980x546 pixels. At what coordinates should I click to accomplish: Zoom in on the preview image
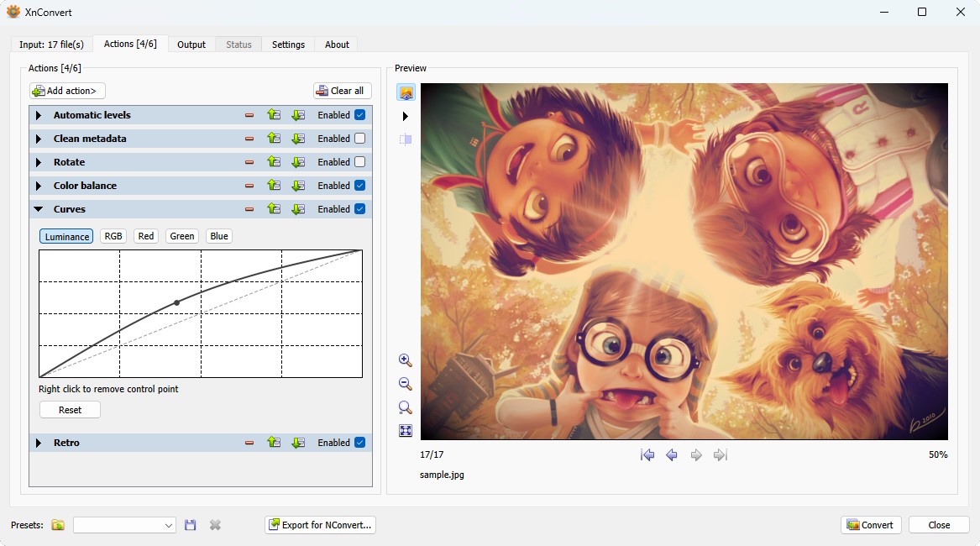pyautogui.click(x=405, y=360)
